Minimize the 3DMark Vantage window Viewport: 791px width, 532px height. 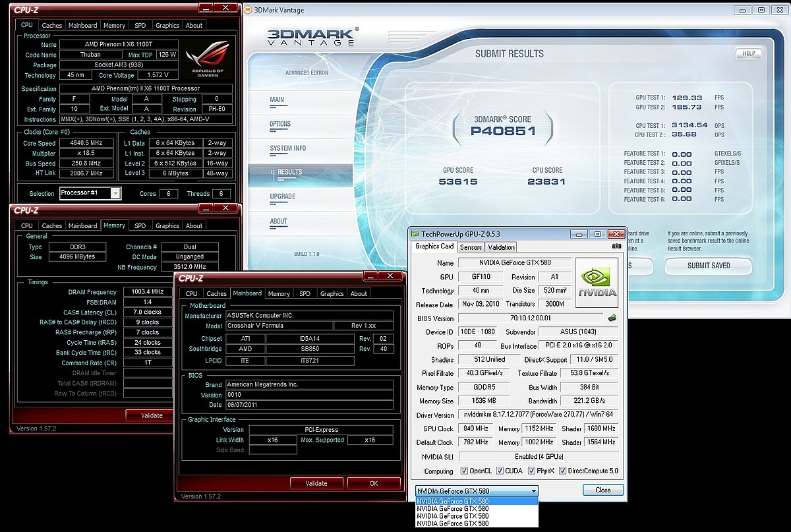pos(744,10)
